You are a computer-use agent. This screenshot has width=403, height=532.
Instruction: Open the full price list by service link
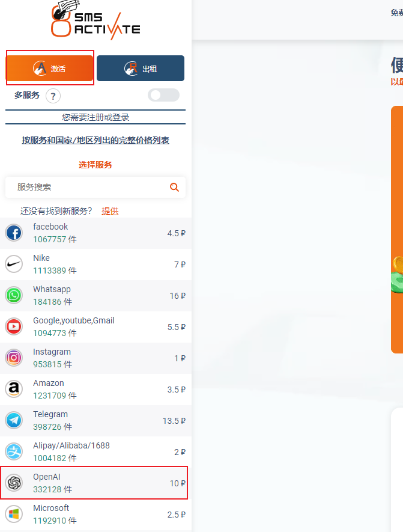[95, 141]
